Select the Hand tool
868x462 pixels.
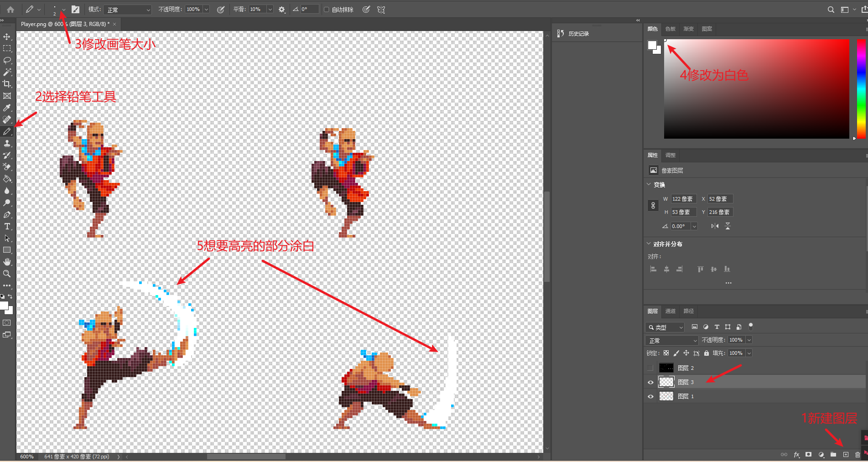coord(7,262)
